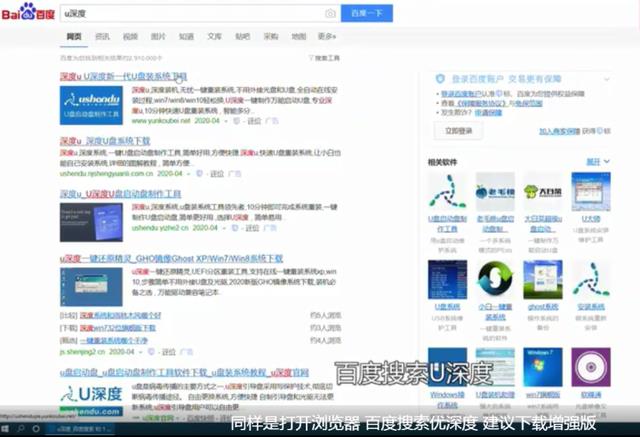Open the 地图 tab

tap(299, 37)
